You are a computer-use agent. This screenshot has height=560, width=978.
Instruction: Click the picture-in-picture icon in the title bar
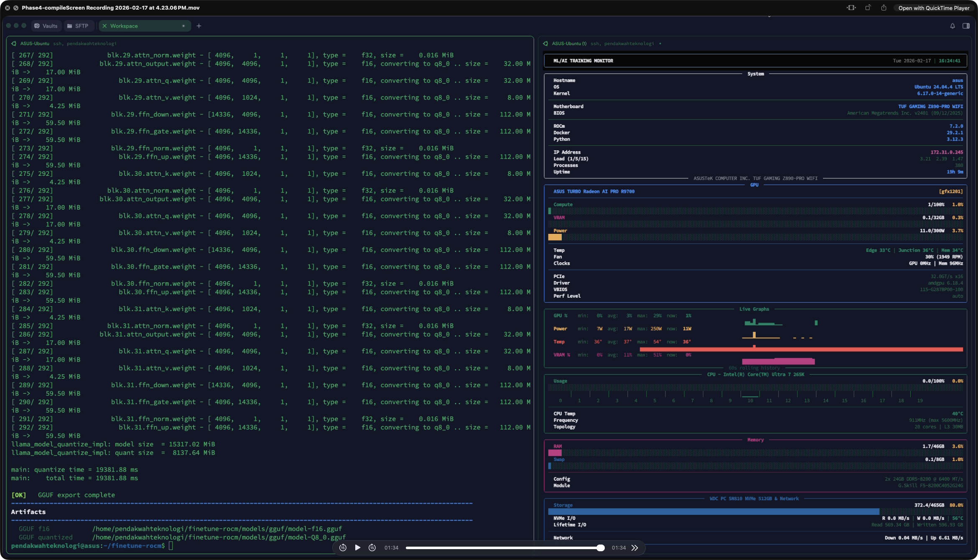point(851,8)
